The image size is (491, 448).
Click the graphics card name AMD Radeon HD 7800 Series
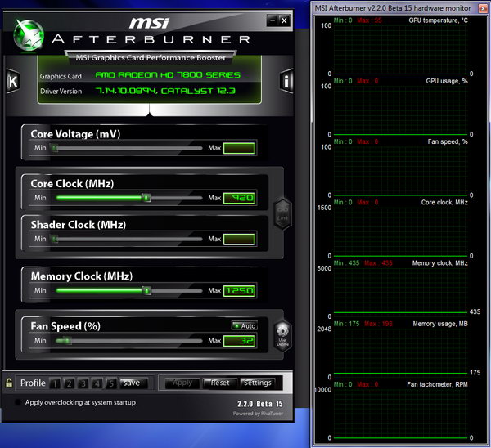(168, 75)
